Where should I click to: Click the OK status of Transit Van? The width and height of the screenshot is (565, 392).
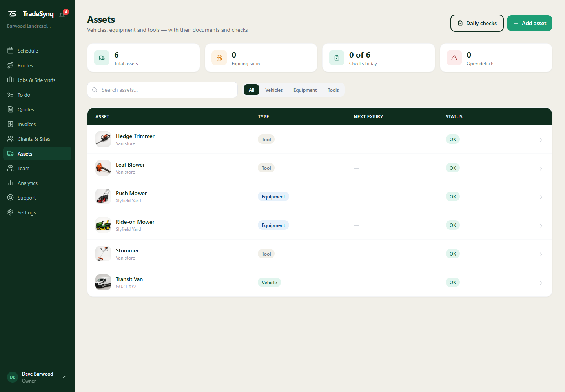pos(453,282)
